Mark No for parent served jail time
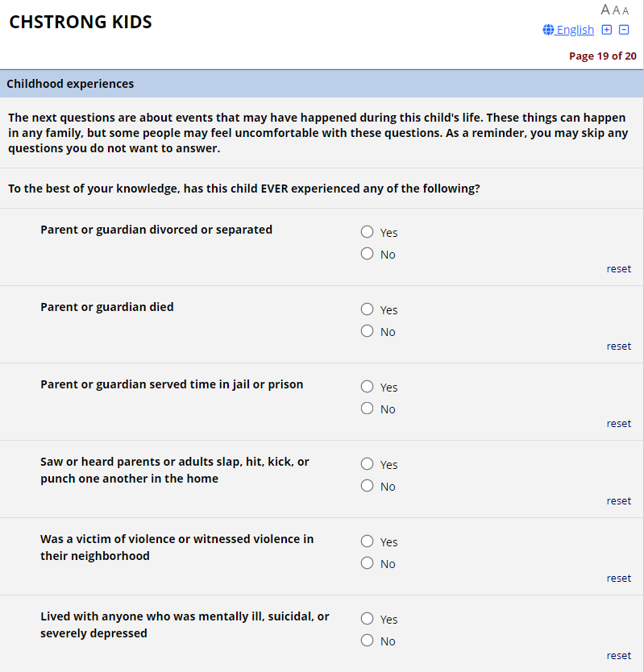 point(368,409)
